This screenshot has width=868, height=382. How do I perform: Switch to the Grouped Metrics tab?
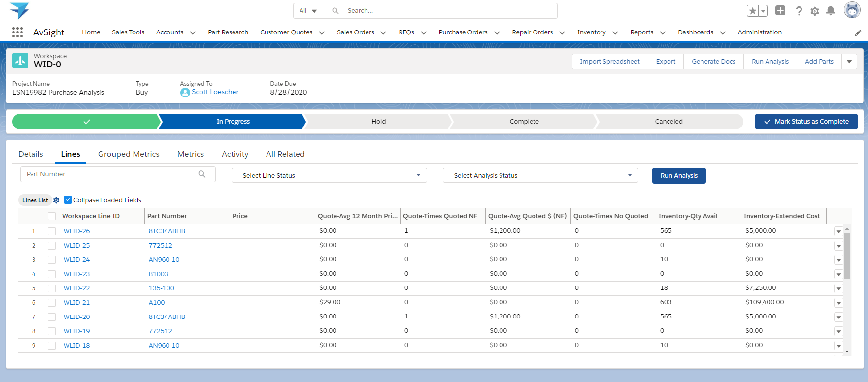click(x=129, y=154)
